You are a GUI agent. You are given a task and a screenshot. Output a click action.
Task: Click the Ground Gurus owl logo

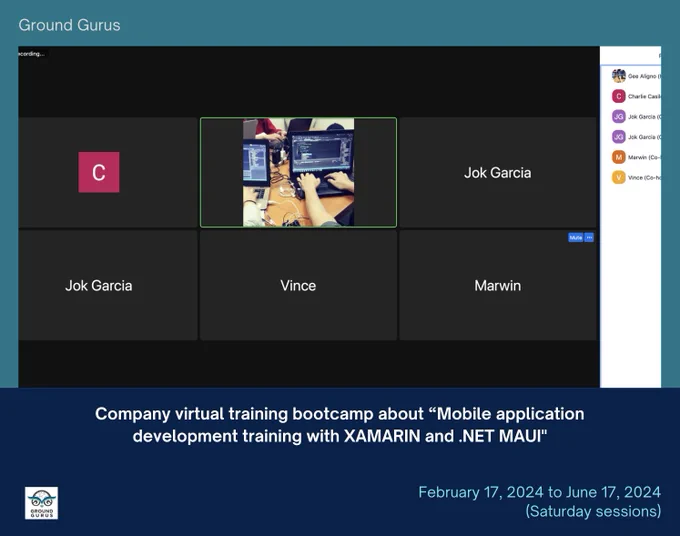coord(41,503)
